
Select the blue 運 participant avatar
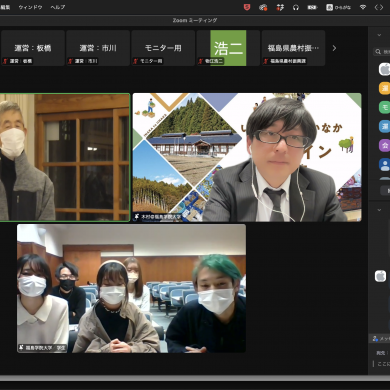coord(384,126)
